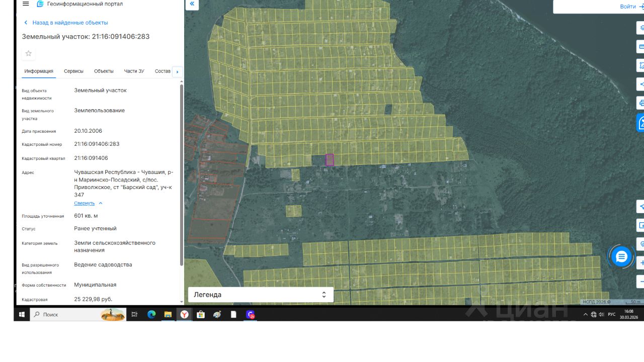Select the ruler measurement tool
644x362 pixels.
[x=641, y=47]
